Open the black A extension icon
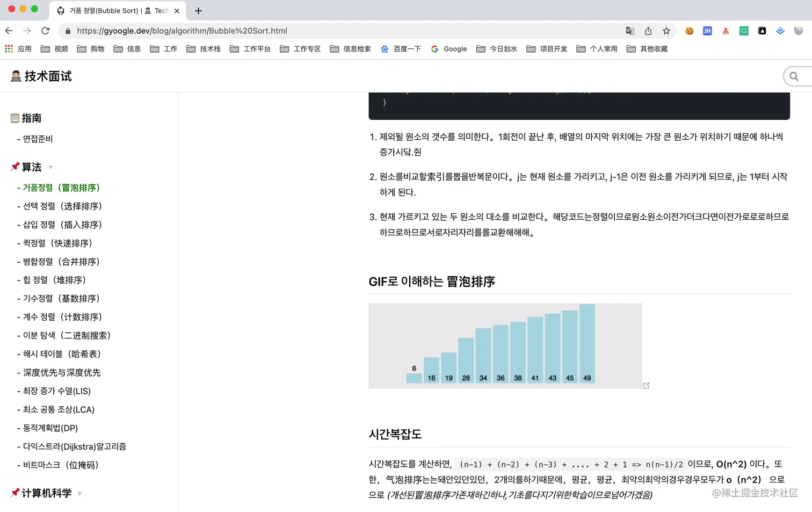Viewport: 812px width, 512px height. point(762,31)
